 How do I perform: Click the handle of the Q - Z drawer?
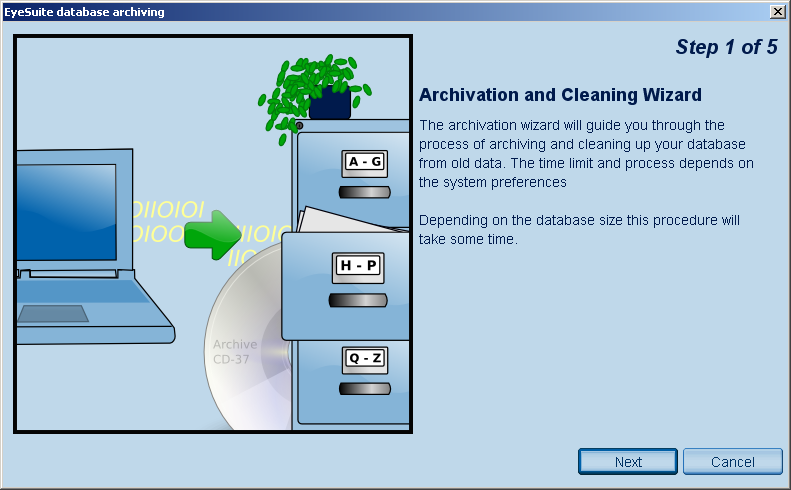click(x=364, y=387)
